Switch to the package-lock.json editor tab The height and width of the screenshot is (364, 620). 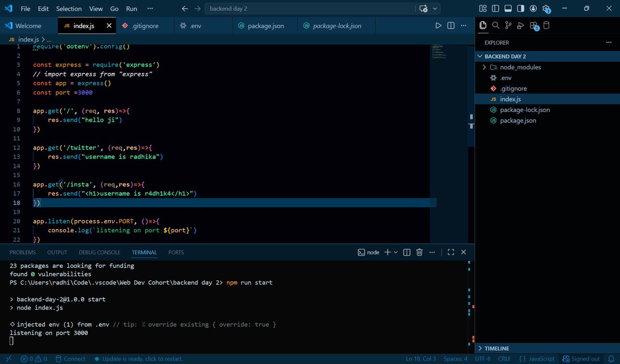click(x=337, y=25)
